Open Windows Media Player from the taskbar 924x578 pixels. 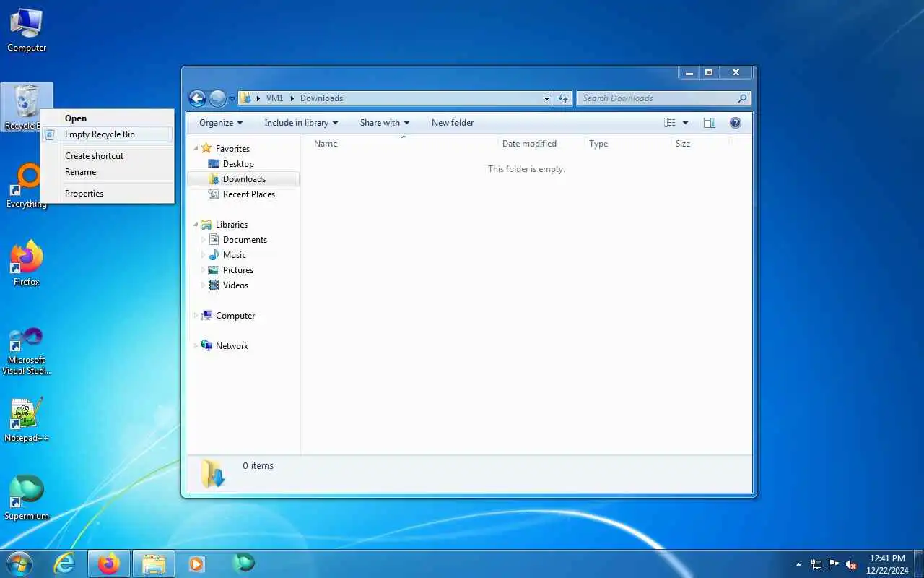tap(196, 564)
